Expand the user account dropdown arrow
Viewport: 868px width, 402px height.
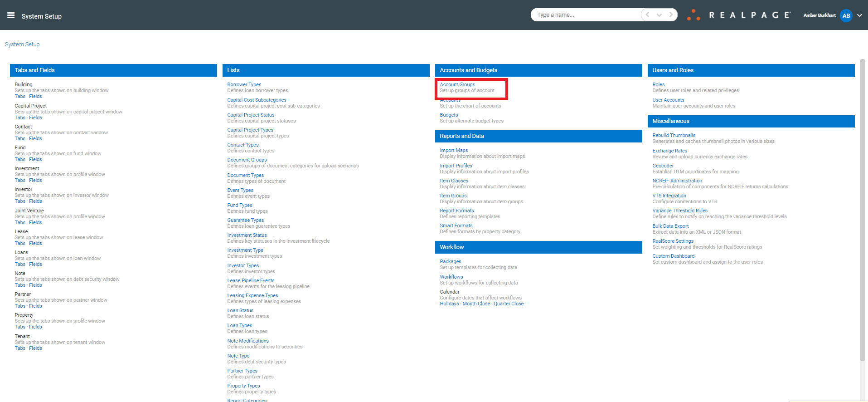(859, 15)
